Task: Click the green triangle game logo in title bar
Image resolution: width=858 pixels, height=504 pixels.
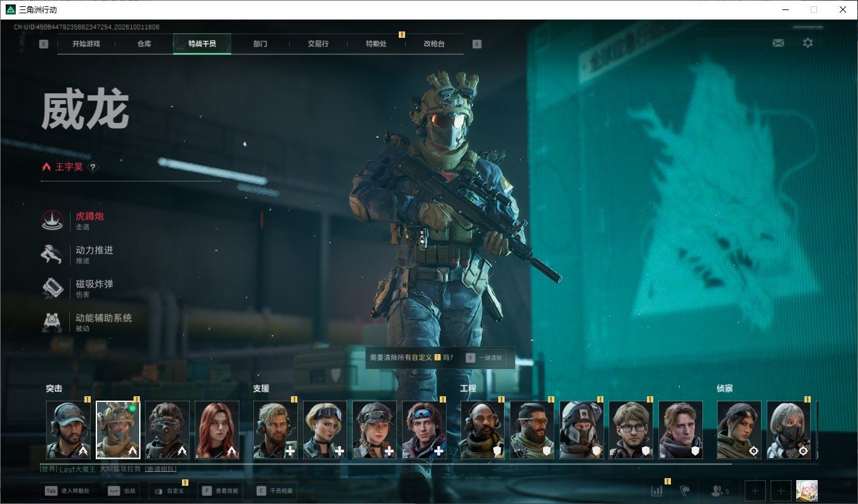Action: point(10,9)
